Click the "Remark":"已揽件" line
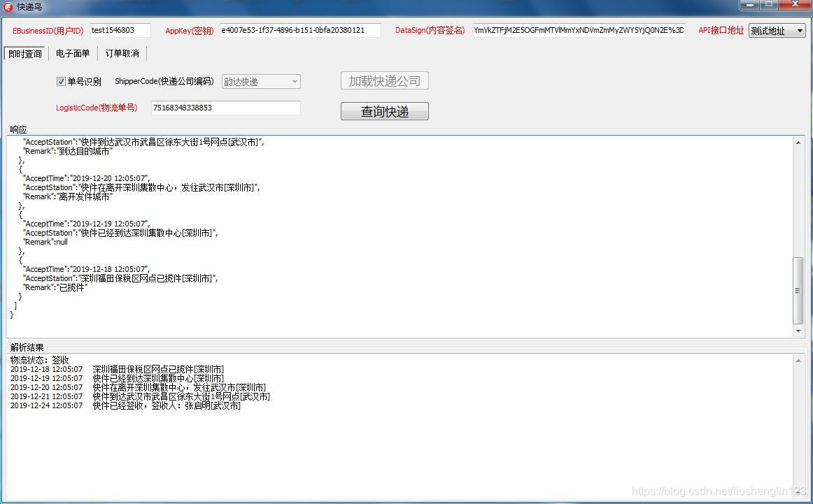Image resolution: width=813 pixels, height=504 pixels. (x=55, y=287)
